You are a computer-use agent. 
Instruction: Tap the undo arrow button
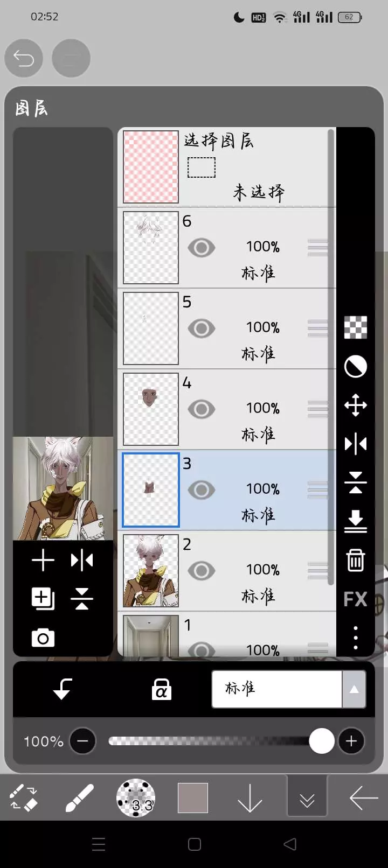pos(24,58)
